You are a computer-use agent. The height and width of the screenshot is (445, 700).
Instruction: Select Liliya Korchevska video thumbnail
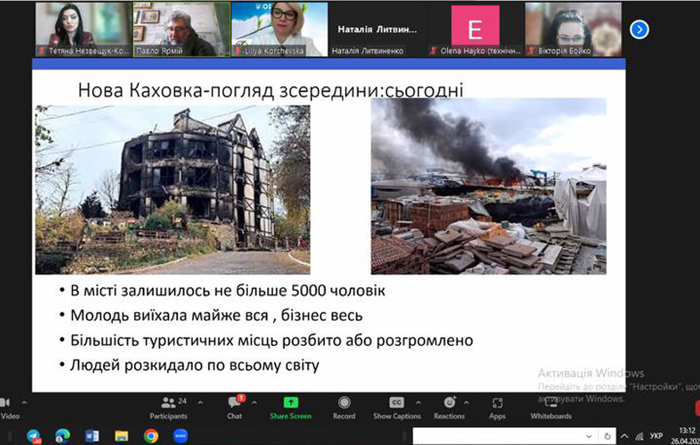pyautogui.click(x=279, y=29)
